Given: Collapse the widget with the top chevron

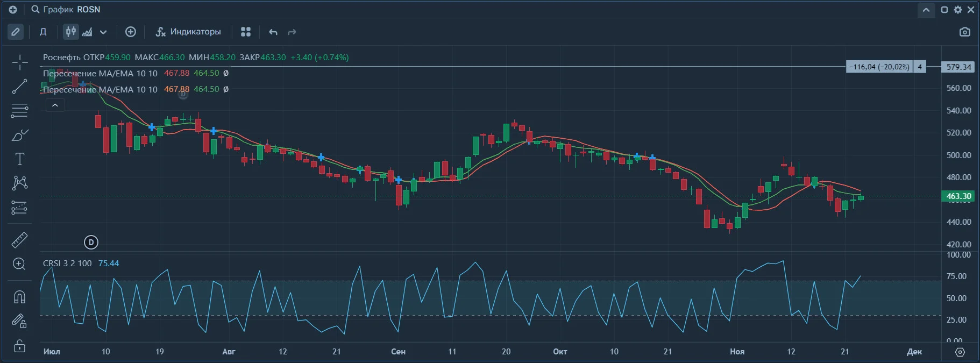Looking at the screenshot, I should tap(926, 10).
